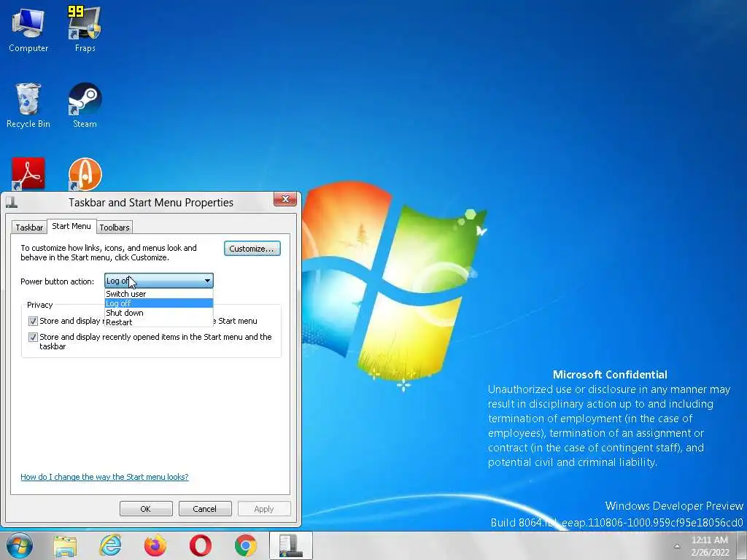Open the Computer desktop icon
This screenshot has width=747, height=560.
pos(28,29)
